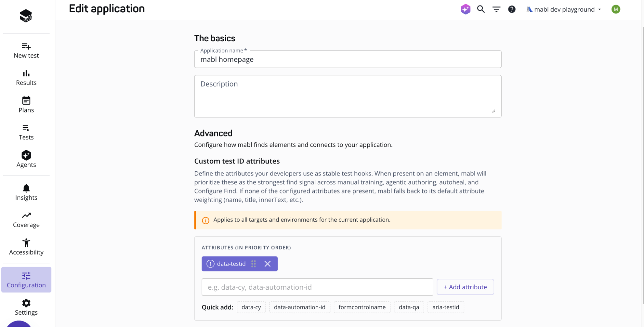Click the data-testid attribute chip

[x=240, y=264]
